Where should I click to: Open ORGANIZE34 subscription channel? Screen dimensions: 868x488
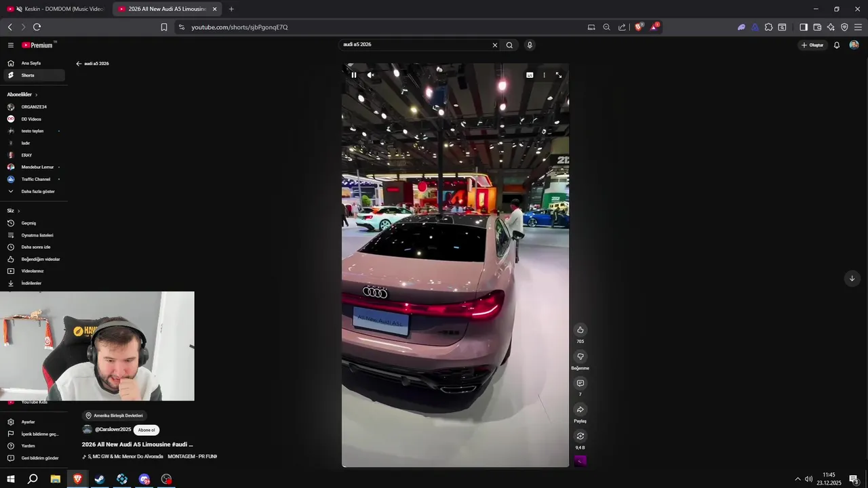click(33, 107)
